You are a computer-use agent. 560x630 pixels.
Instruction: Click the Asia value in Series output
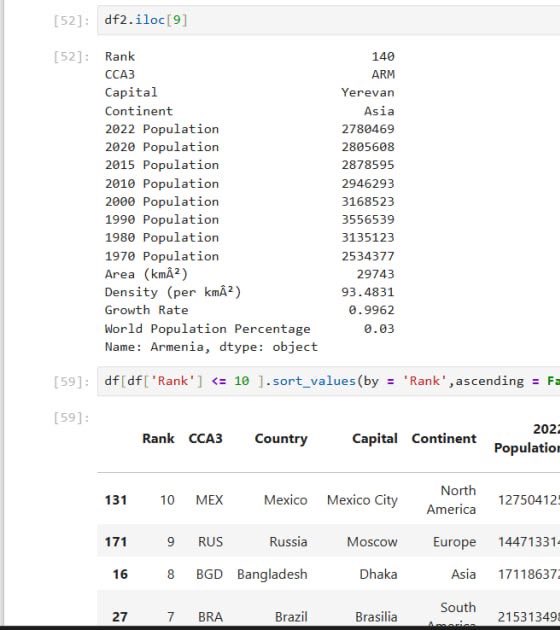point(379,111)
